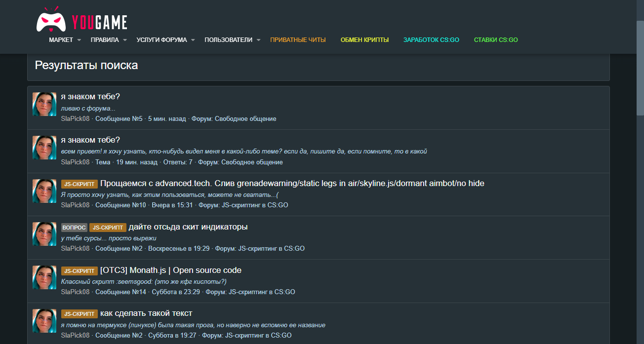Click JS-СКРИПТ tag on Monath.js result
644x344 pixels.
[x=80, y=271]
